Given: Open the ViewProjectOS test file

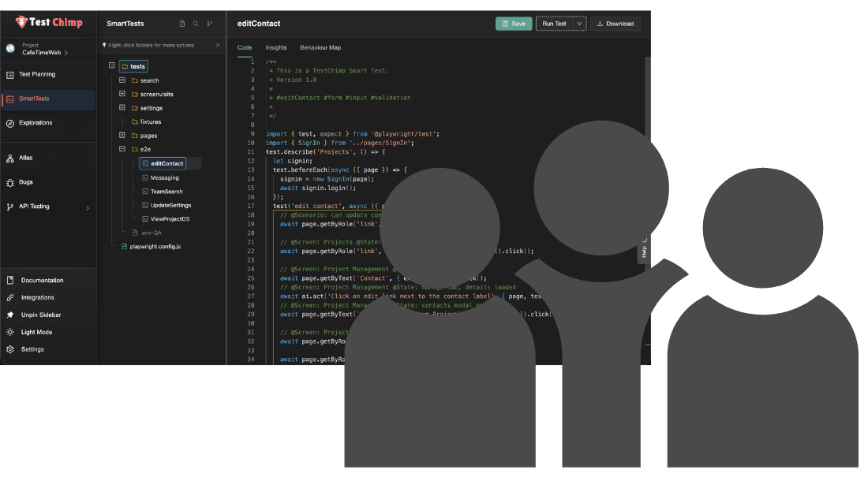Looking at the screenshot, I should click(170, 219).
